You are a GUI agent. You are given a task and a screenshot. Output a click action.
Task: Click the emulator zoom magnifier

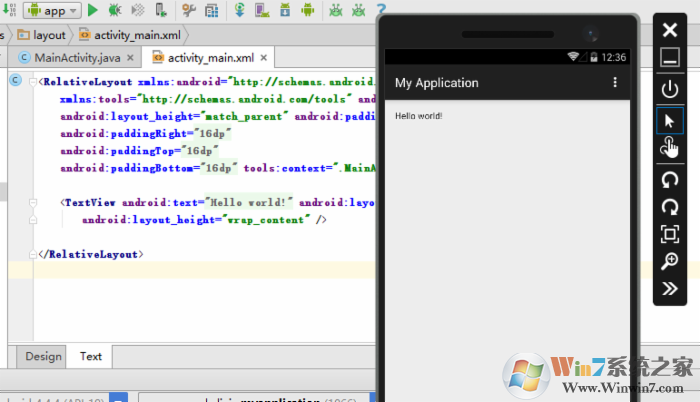click(x=670, y=262)
